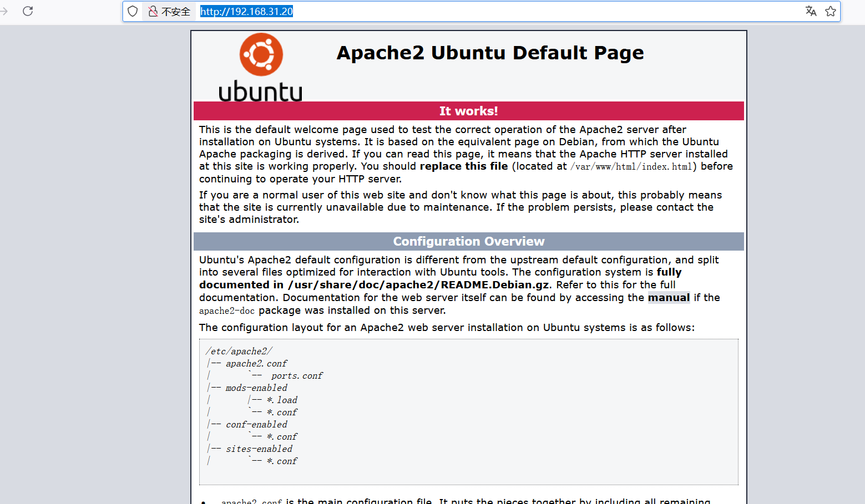Click *.conf under conf-enabled
The image size is (865, 504).
[282, 437]
